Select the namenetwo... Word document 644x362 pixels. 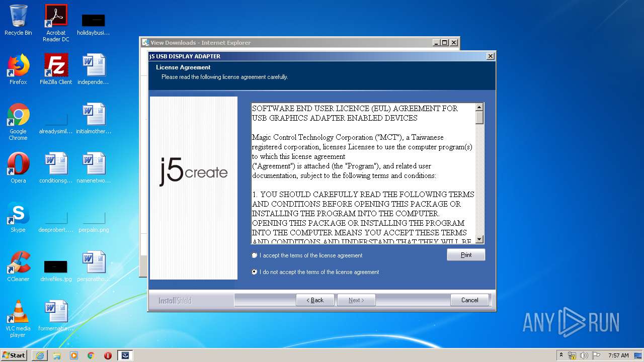point(94,167)
